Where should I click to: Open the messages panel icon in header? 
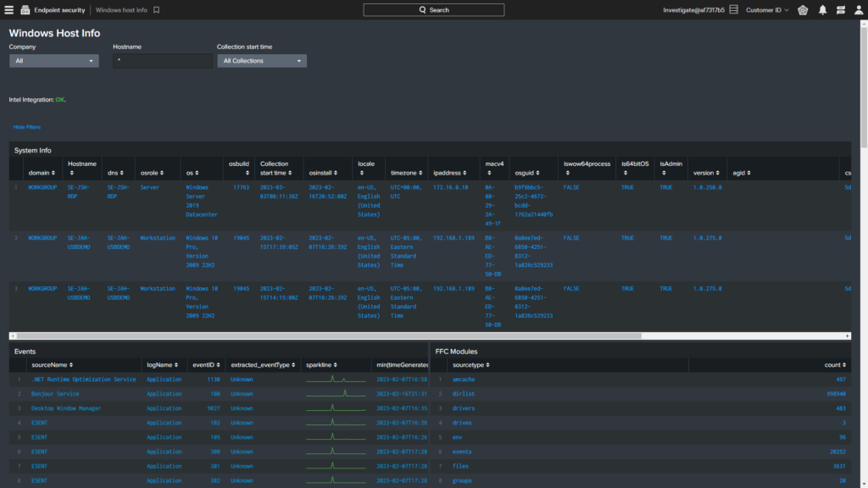tap(841, 10)
